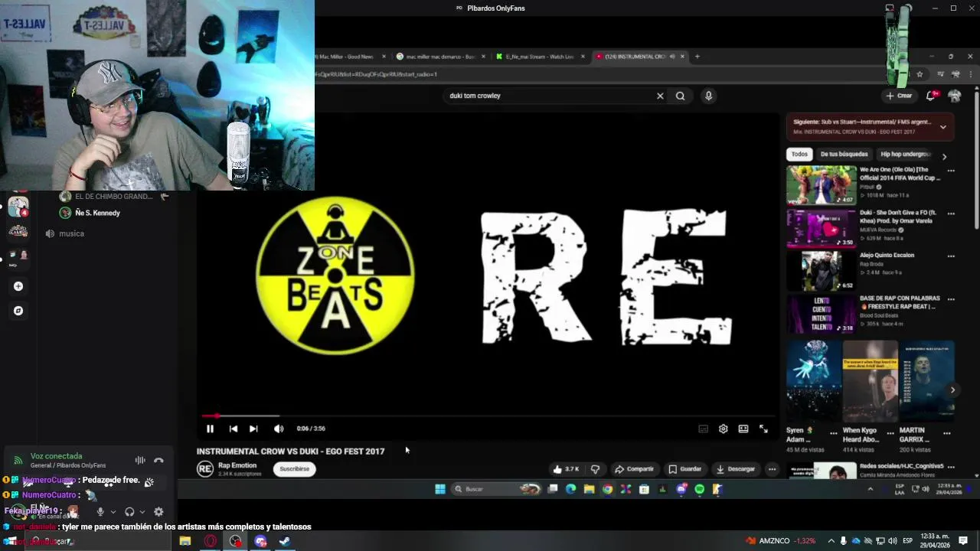Advance the Shorts shelf with arrow
Viewport: 980px width, 551px height.
tap(952, 390)
